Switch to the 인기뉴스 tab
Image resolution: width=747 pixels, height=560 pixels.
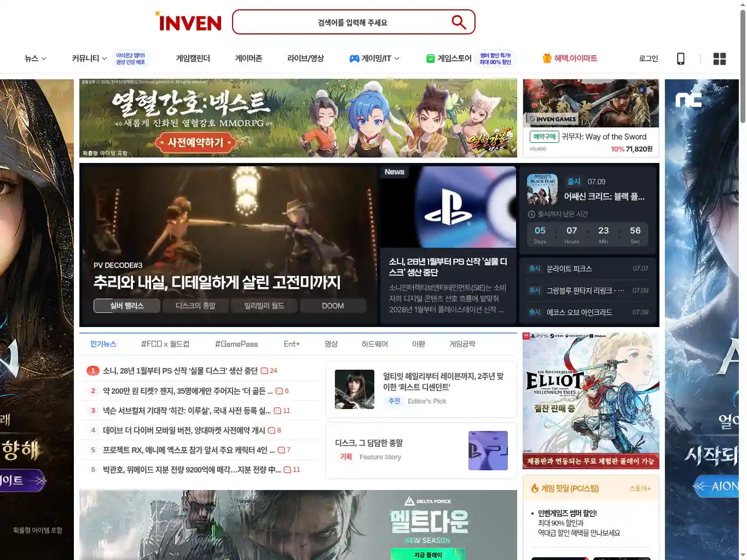[x=103, y=344]
